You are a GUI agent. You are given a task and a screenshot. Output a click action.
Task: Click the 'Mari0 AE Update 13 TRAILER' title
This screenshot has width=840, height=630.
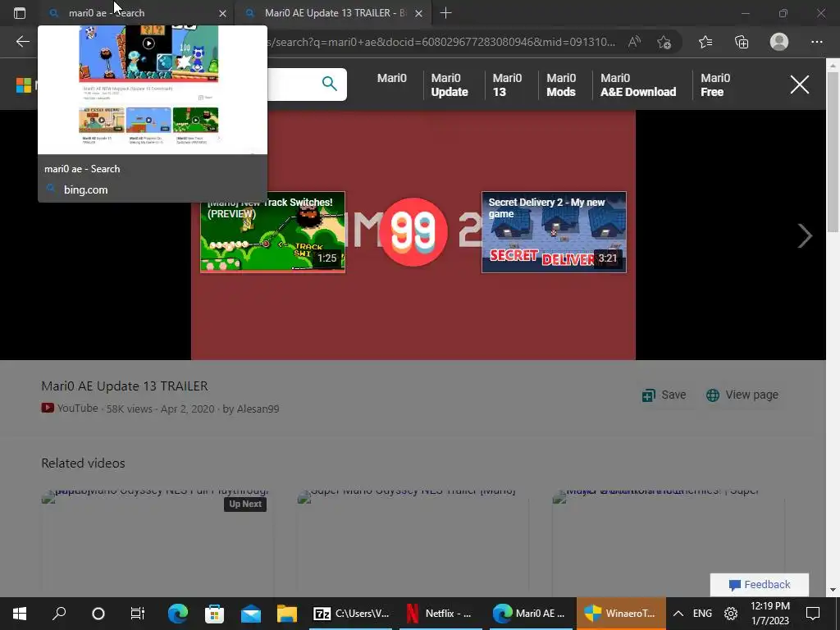(x=125, y=386)
